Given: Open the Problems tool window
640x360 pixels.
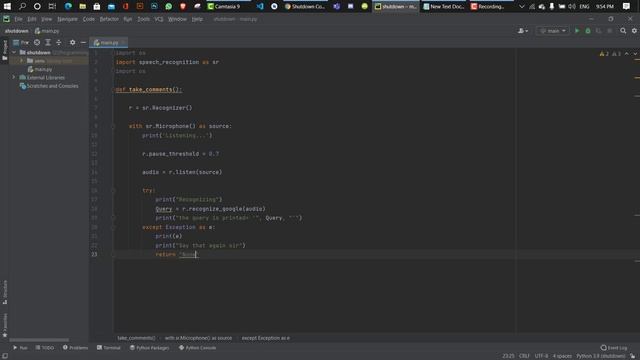Looking at the screenshot, I should tap(75, 348).
